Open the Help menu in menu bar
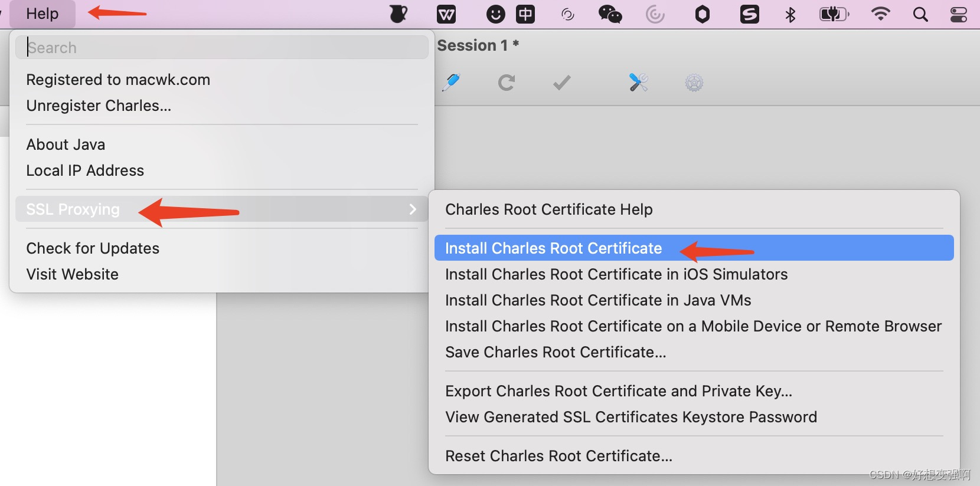This screenshot has height=486, width=980. [43, 14]
